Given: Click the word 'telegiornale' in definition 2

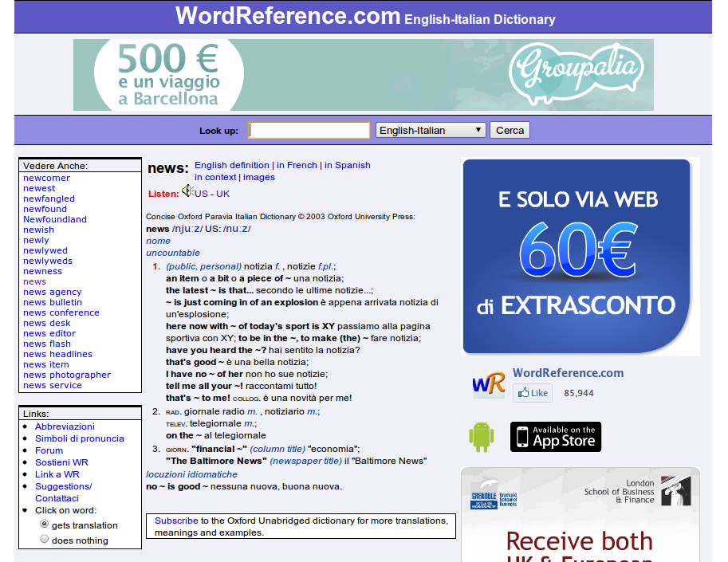Looking at the screenshot, I should coord(216,424).
